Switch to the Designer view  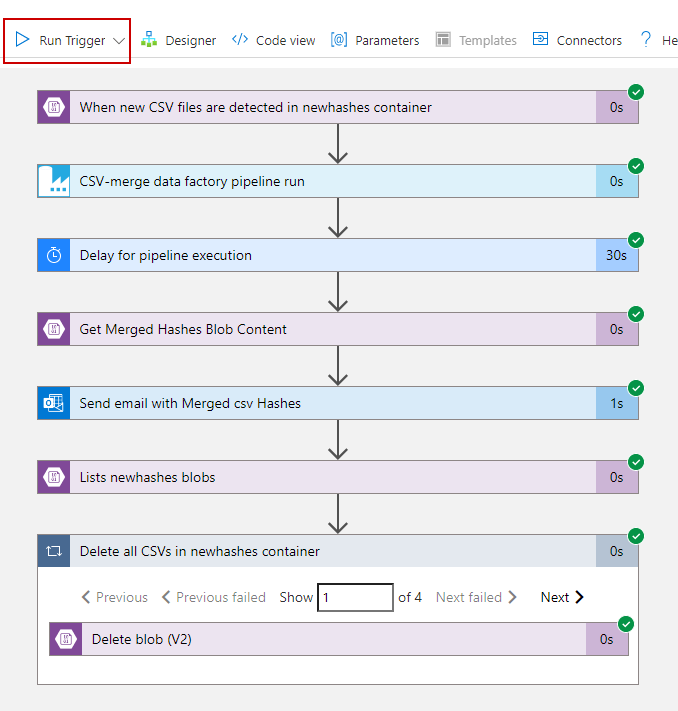178,40
